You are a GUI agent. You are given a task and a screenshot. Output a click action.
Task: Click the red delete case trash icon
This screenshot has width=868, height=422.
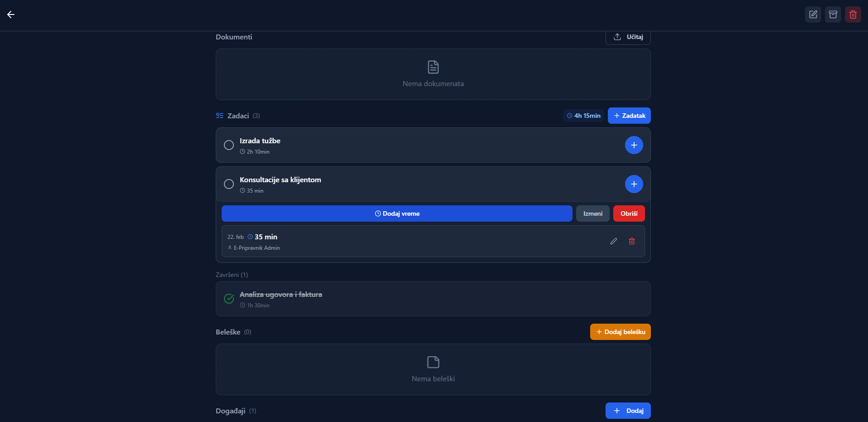click(x=853, y=15)
